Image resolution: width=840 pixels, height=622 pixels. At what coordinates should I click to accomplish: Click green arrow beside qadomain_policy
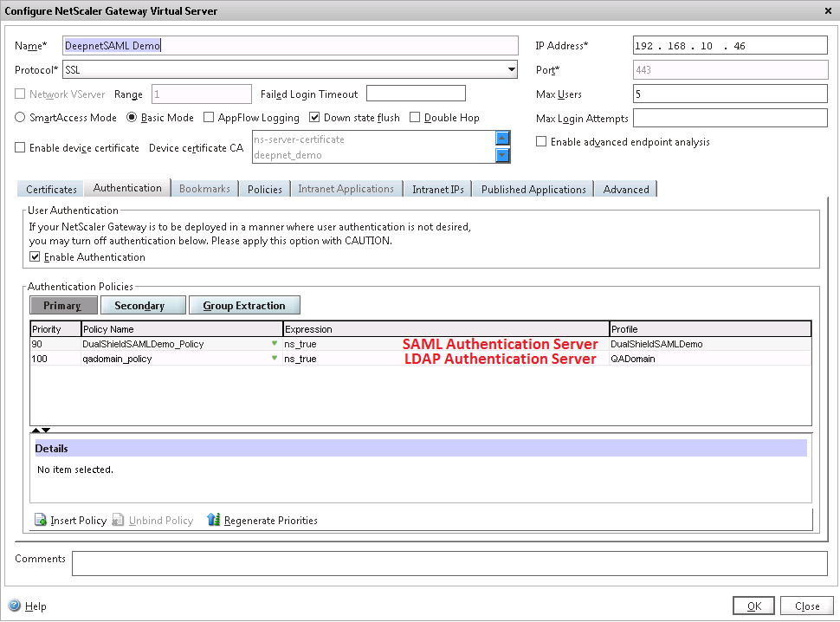click(x=275, y=358)
